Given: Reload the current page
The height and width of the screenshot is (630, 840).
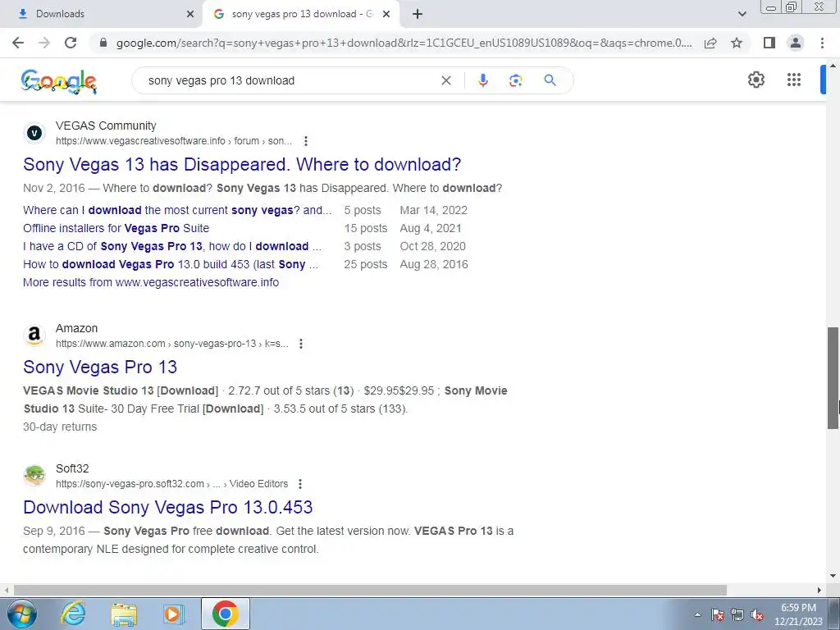Looking at the screenshot, I should click(x=71, y=43).
